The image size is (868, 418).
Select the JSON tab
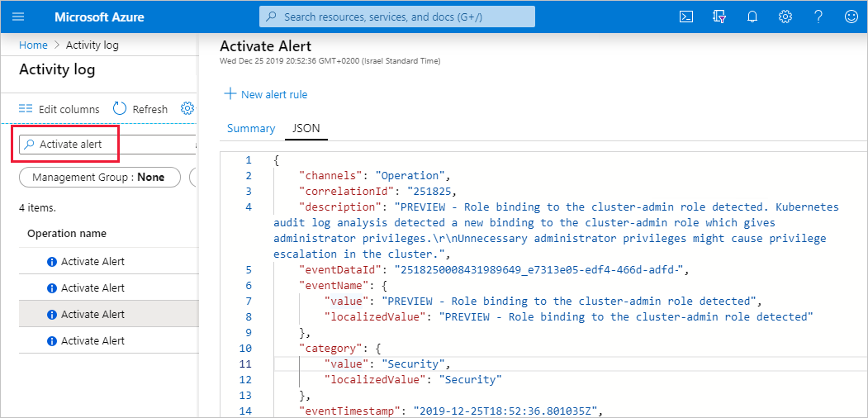306,128
